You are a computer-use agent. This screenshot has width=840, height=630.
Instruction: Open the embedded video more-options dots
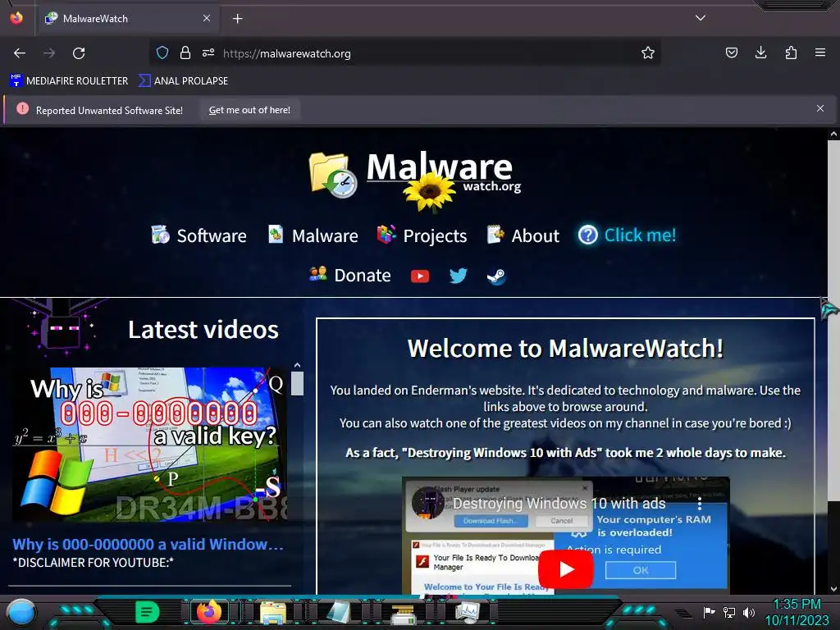click(700, 504)
